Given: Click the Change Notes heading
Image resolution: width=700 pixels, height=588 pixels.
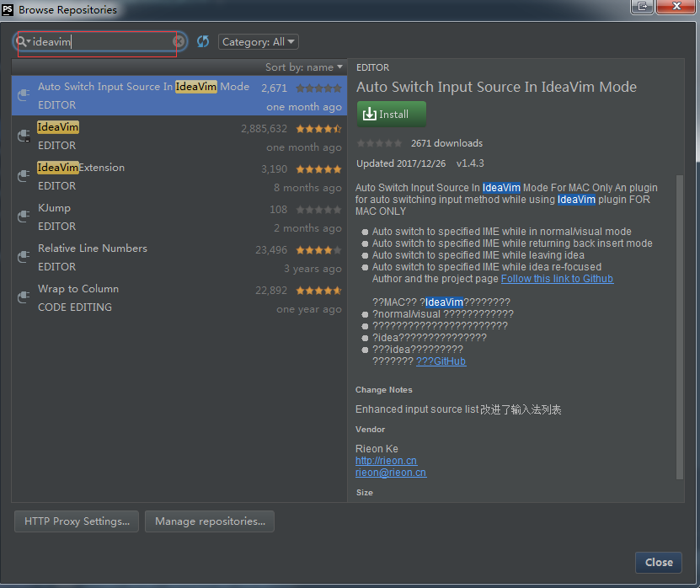Looking at the screenshot, I should [x=384, y=390].
